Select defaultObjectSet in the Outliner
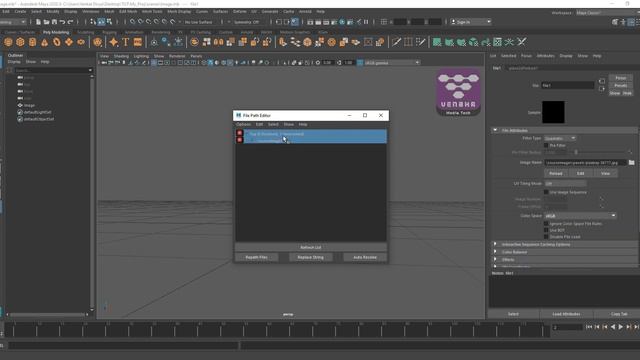Screen dimensions: 640x360 (39, 119)
